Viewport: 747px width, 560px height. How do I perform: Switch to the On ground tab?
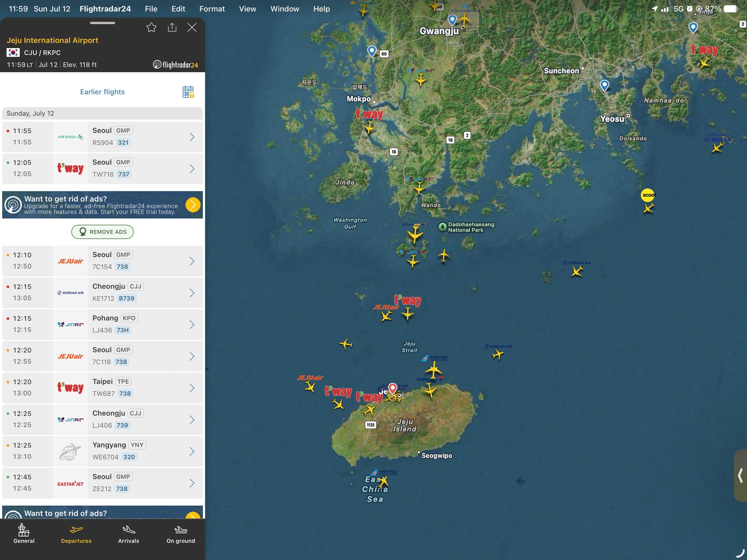pos(181,534)
